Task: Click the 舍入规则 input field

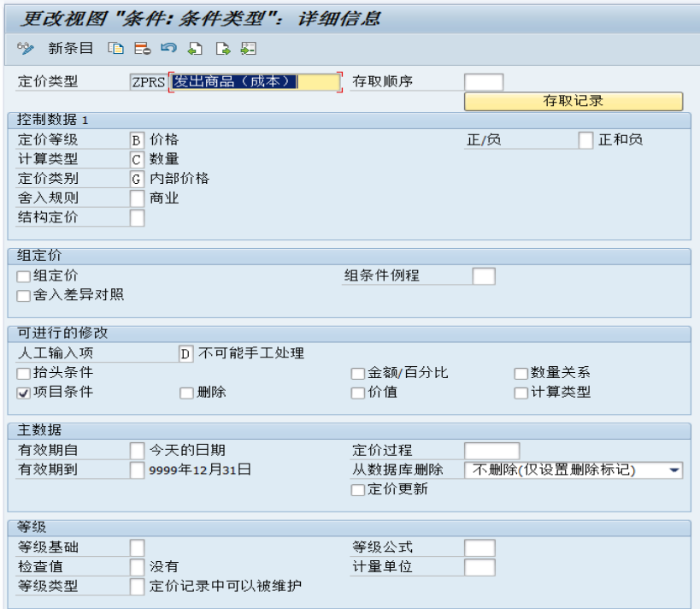Action: 137,198
